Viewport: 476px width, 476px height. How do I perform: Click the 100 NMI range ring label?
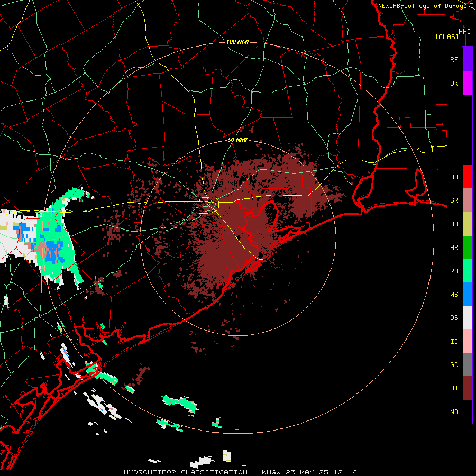click(x=237, y=42)
